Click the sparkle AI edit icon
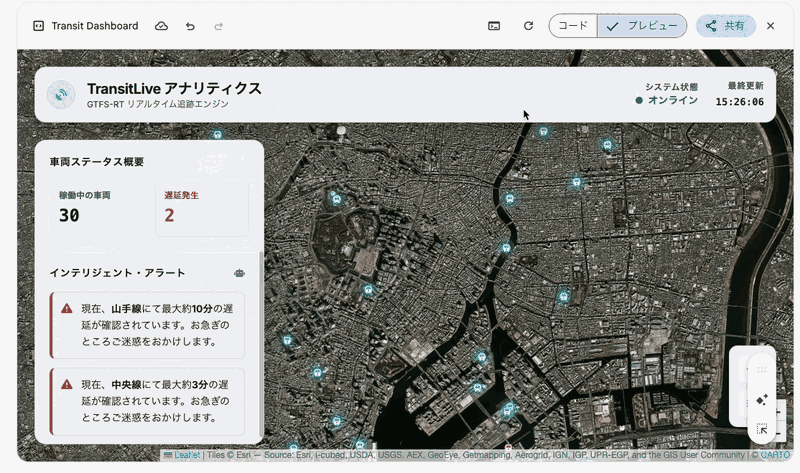The height and width of the screenshot is (473, 800). click(x=762, y=400)
